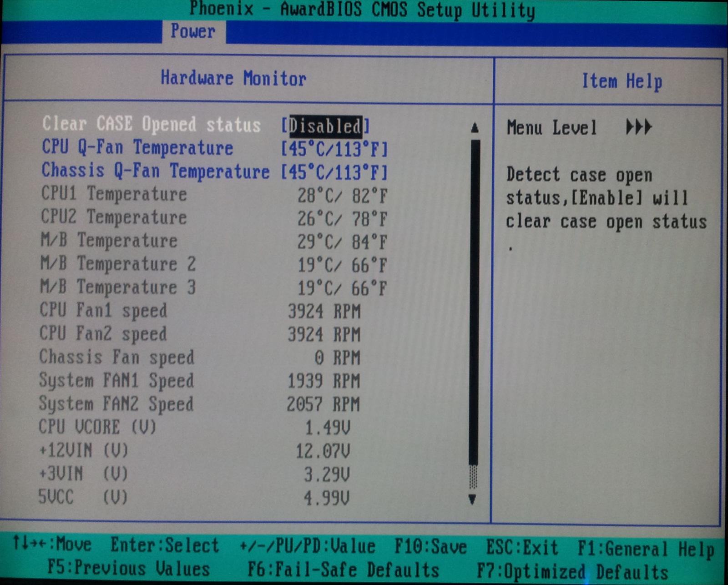Screen dimensions: 728x585
Task: Click the Item Help heading
Action: pyautogui.click(x=622, y=82)
